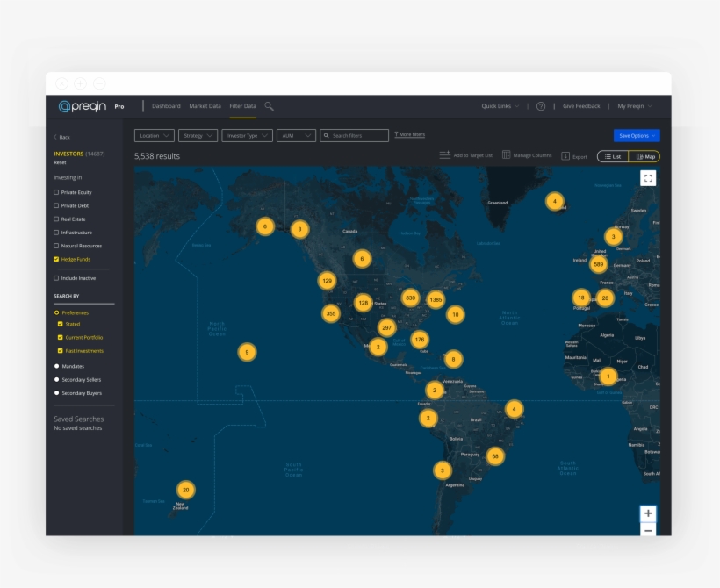Expand the Save Options dropdown
The width and height of the screenshot is (720, 588).
[x=637, y=136]
